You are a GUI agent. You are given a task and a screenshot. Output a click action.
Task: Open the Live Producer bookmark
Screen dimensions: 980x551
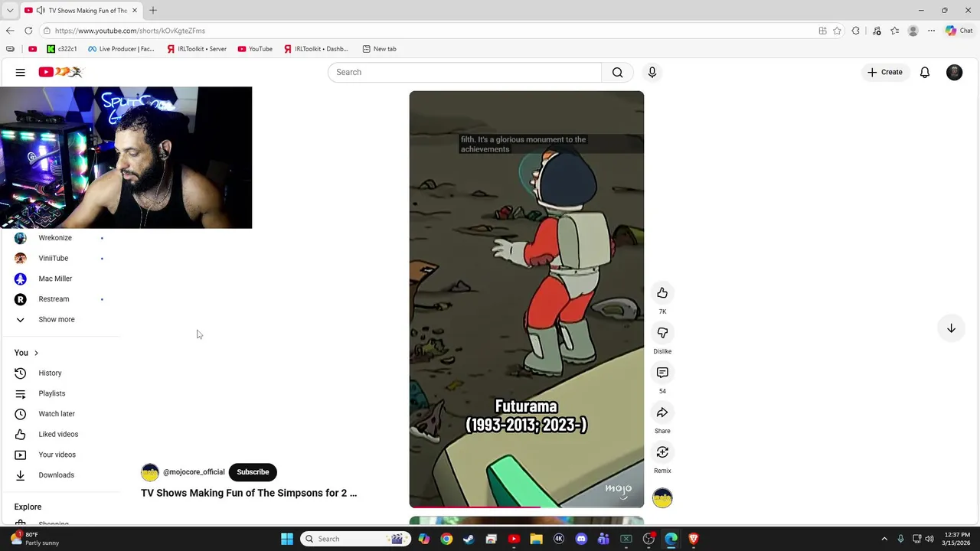pos(121,49)
